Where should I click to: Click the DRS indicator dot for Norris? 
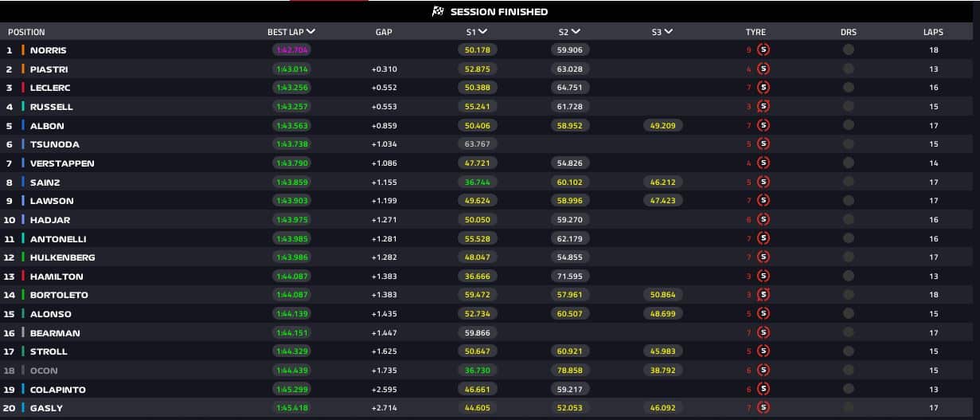(849, 49)
